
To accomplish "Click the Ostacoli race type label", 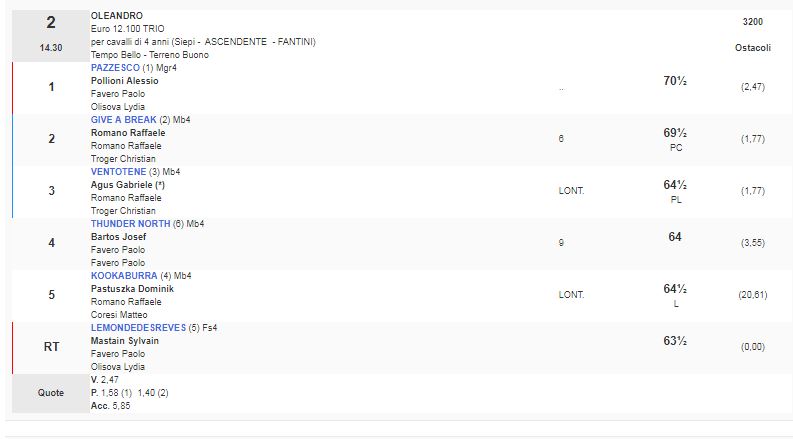I will [x=752, y=47].
